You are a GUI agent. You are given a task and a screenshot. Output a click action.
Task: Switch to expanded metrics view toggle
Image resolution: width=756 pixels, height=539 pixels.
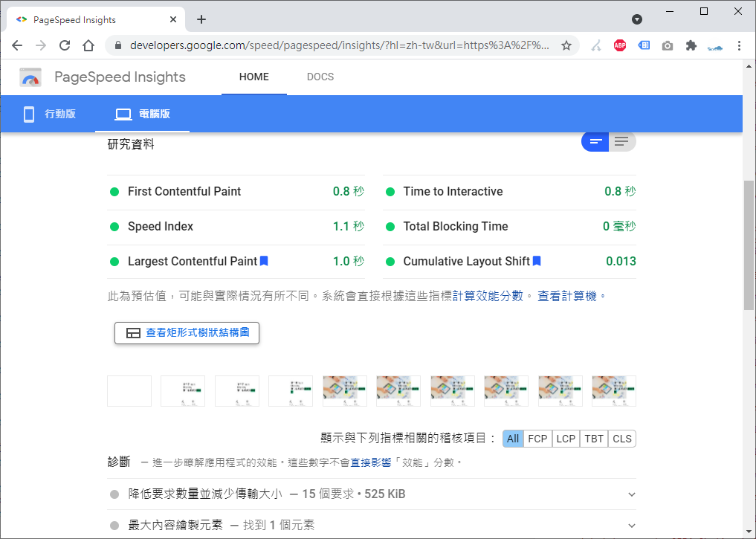click(x=622, y=142)
